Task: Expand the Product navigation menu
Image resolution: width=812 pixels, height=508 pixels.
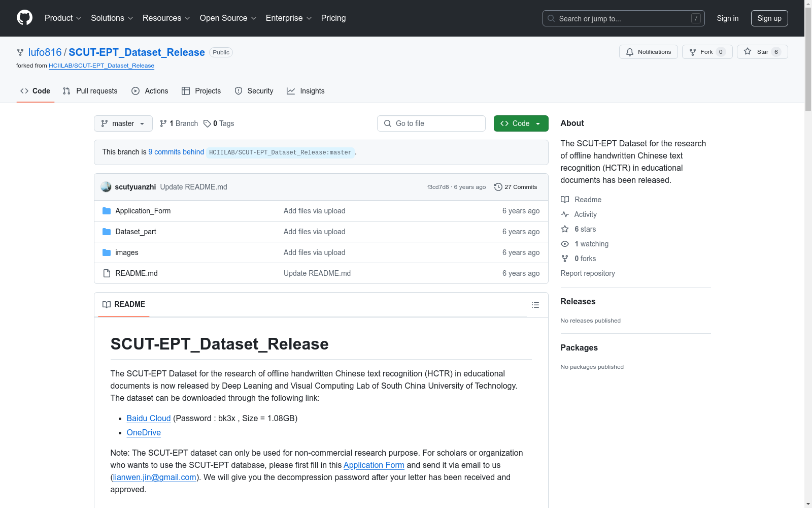Action: pyautogui.click(x=63, y=18)
